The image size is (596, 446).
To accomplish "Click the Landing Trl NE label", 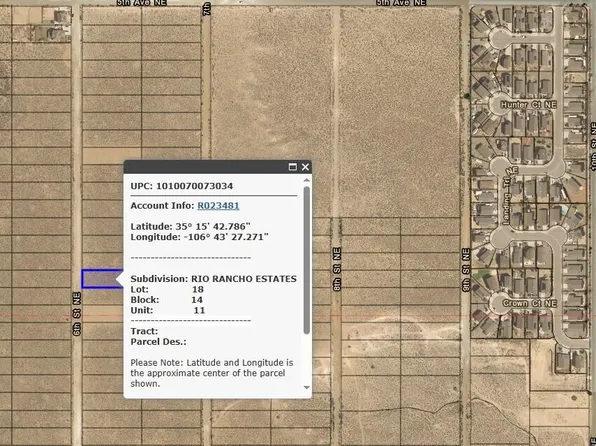I will click(x=510, y=195).
